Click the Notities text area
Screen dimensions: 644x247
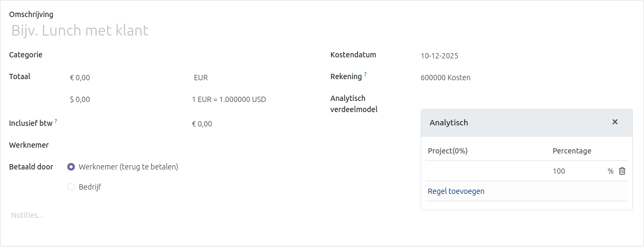[159, 215]
